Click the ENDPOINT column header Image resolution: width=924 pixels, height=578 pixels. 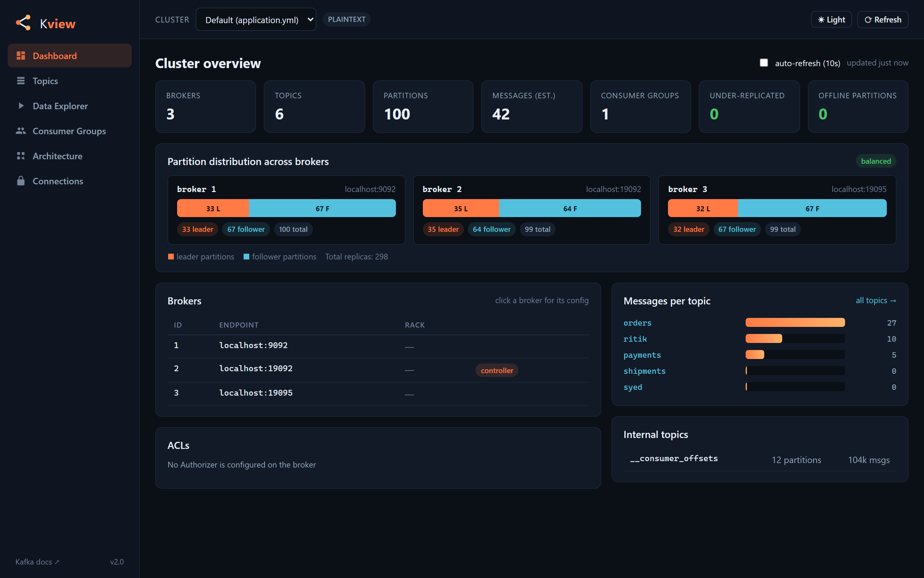(239, 325)
